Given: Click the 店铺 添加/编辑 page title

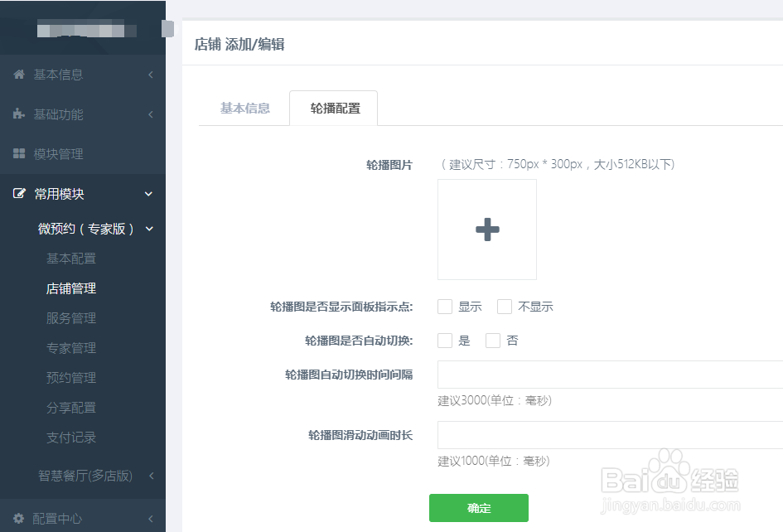Looking at the screenshot, I should (239, 45).
